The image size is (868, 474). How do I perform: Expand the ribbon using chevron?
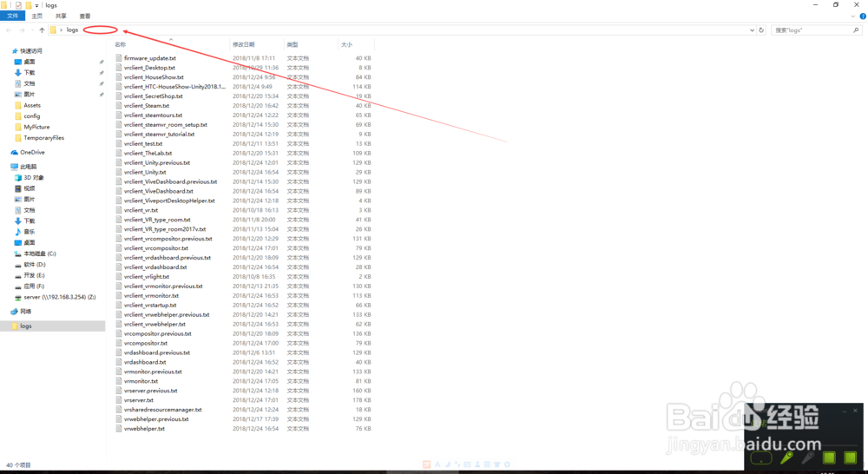[853, 16]
